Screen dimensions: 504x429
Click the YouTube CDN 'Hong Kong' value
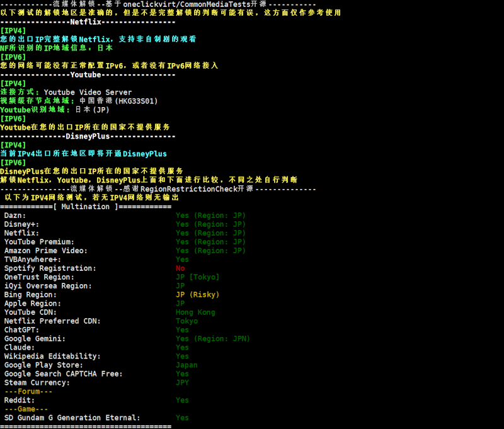coord(195,312)
